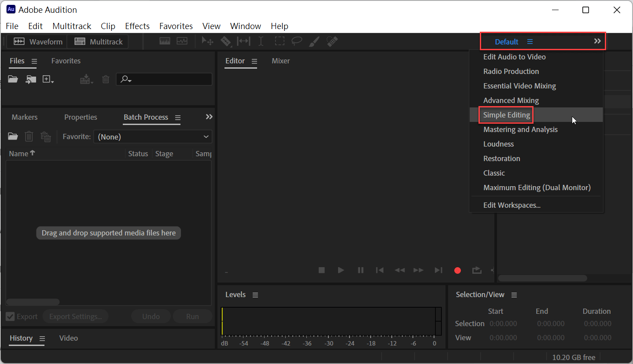Click Open File icon in Files panel

[13, 79]
